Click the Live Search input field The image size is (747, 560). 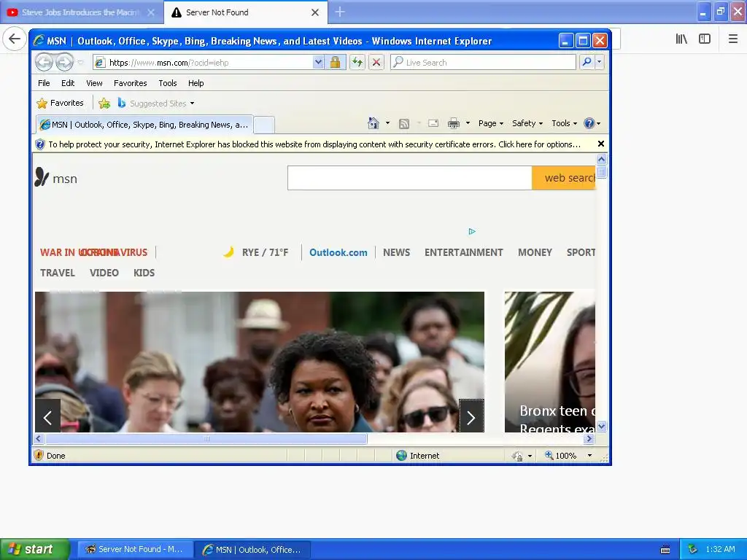click(x=483, y=63)
